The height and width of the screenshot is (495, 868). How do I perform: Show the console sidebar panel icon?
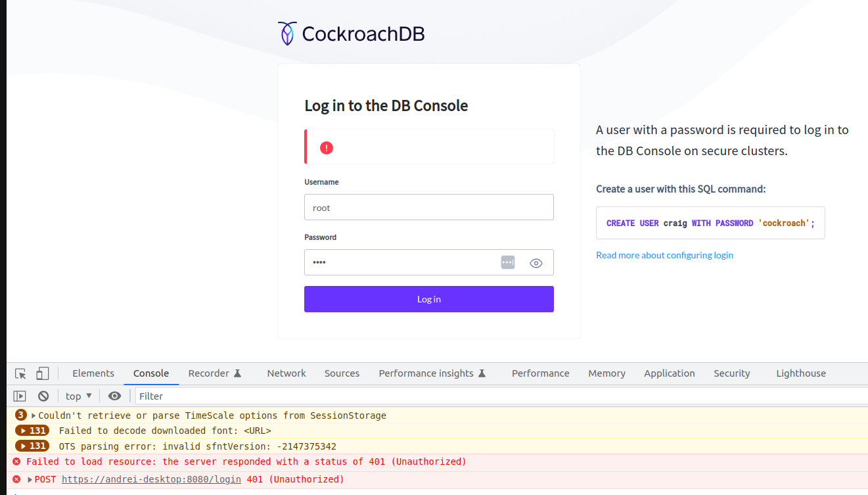20,396
